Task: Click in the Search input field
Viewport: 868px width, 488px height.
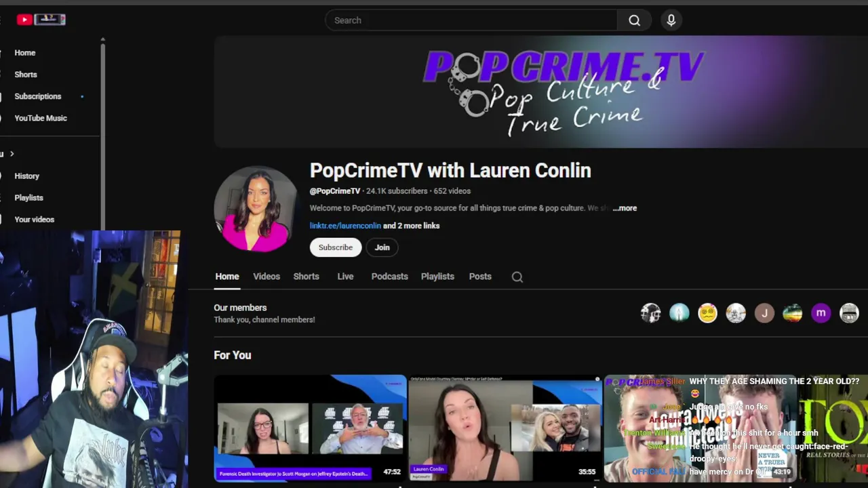Action: pos(471,20)
